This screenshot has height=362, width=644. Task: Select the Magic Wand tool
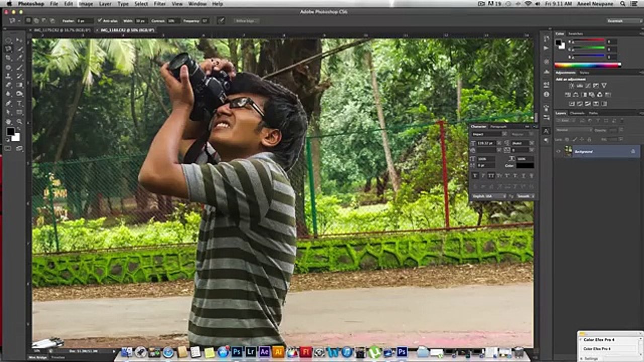[x=19, y=49]
